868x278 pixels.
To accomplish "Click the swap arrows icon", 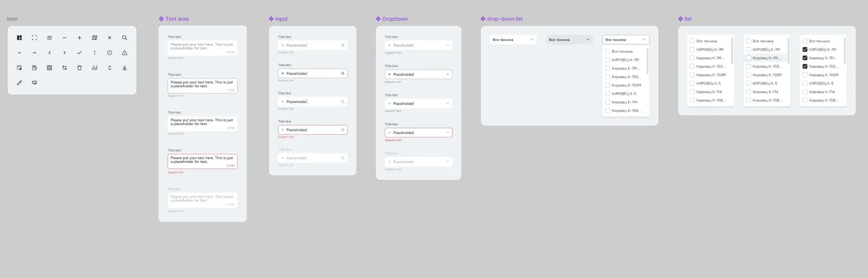I will [x=64, y=68].
